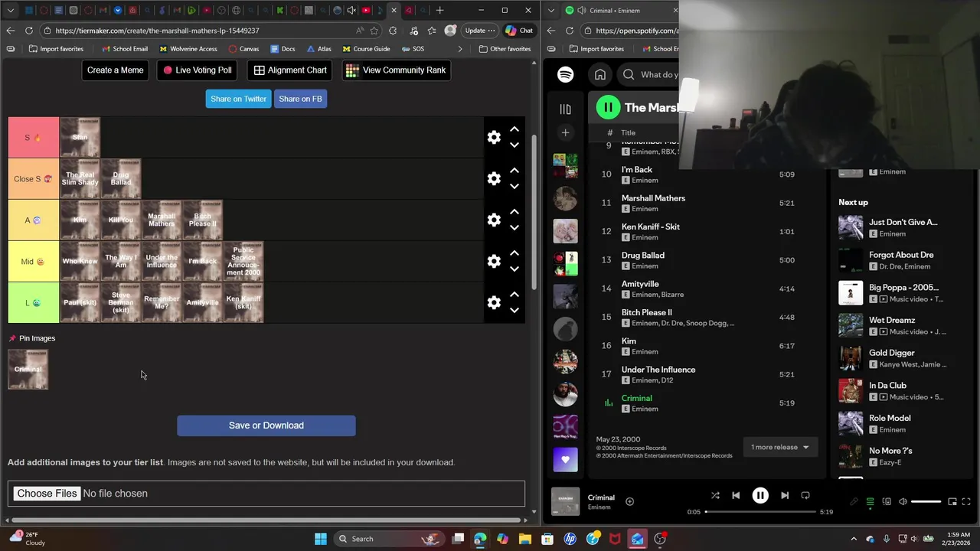Click the pink S tier label

pyautogui.click(x=34, y=138)
